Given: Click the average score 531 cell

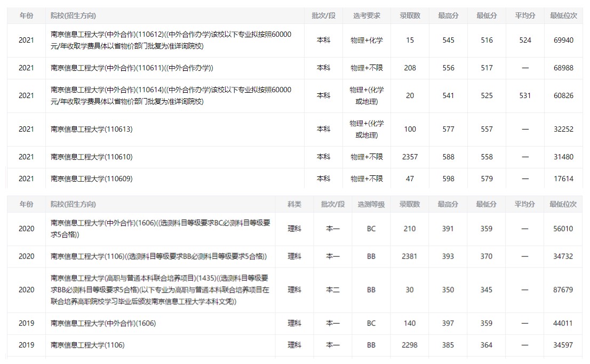Looking at the screenshot, I should click(525, 95).
